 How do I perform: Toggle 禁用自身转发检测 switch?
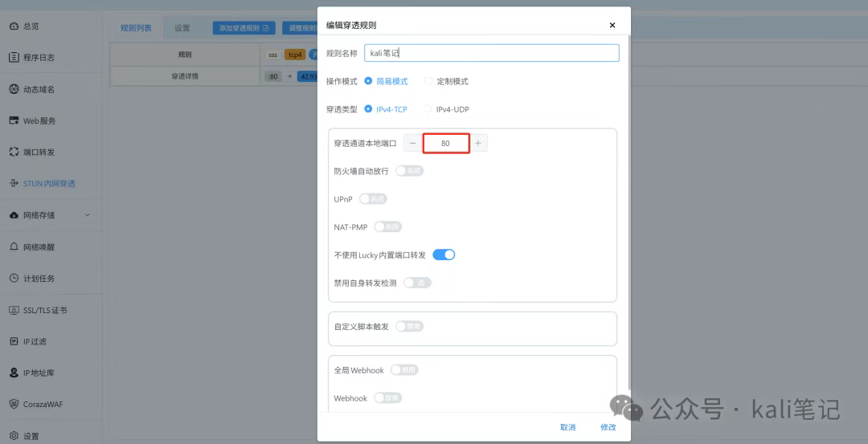pyautogui.click(x=417, y=283)
